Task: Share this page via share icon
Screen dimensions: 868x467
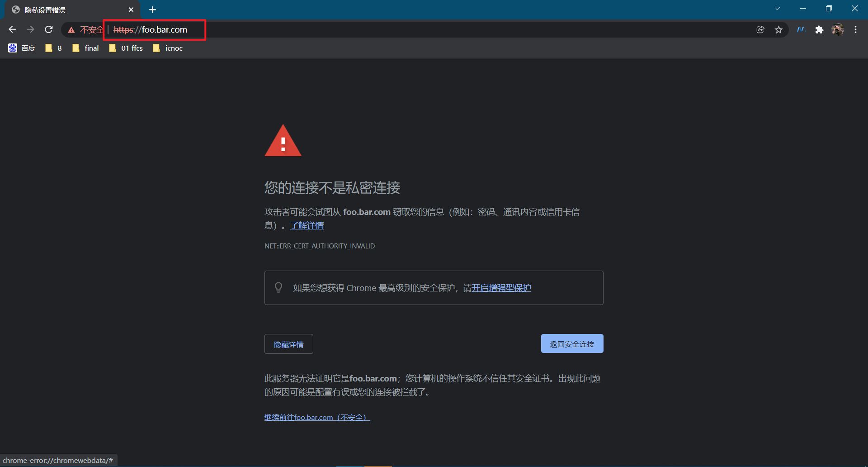Action: point(760,29)
